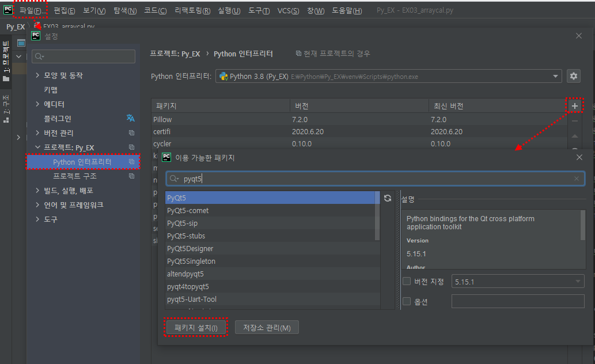Select Pillow row in installed packages

tap(359, 119)
